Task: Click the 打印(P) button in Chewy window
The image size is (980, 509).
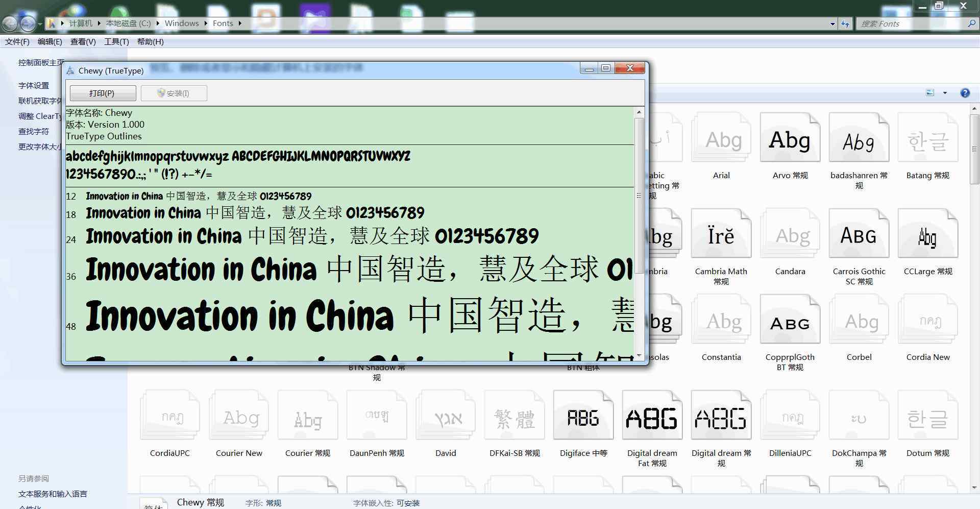Action: click(x=103, y=93)
